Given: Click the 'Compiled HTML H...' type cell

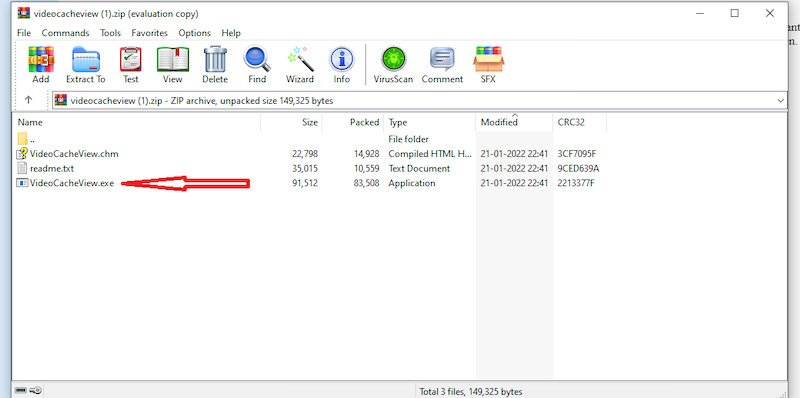Looking at the screenshot, I should [430, 154].
